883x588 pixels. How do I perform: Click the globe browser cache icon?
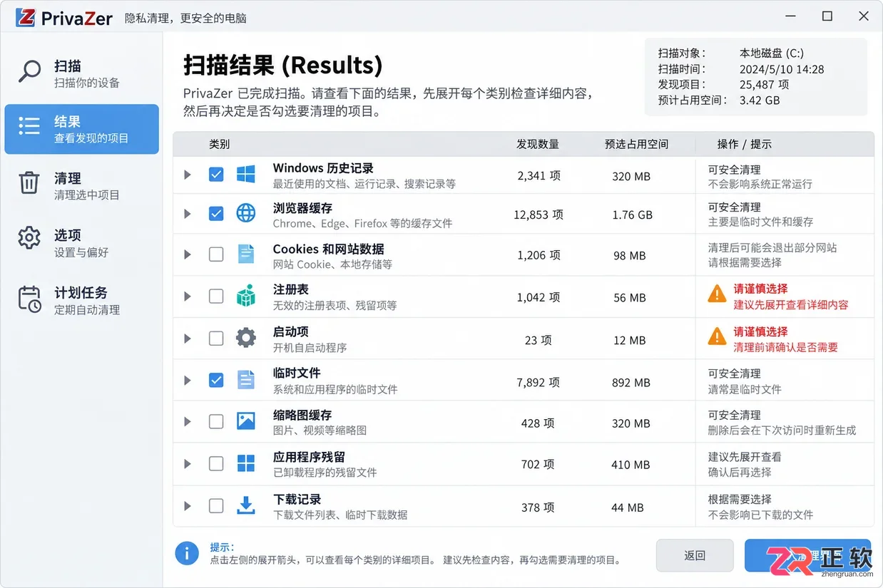coord(246,213)
